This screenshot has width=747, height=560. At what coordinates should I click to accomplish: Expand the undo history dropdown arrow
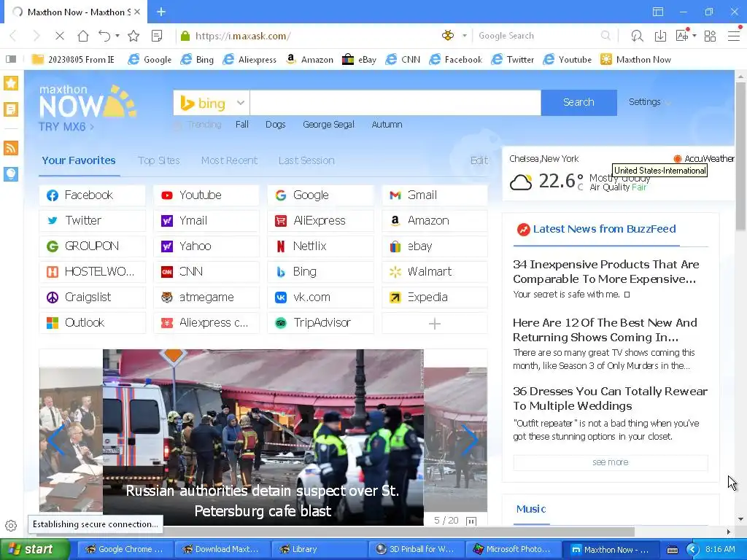click(117, 36)
